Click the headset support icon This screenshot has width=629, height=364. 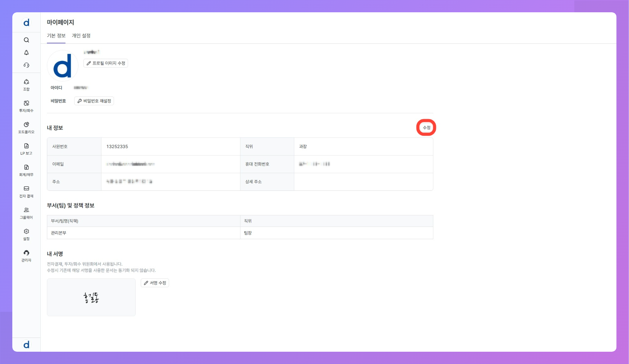click(x=26, y=65)
